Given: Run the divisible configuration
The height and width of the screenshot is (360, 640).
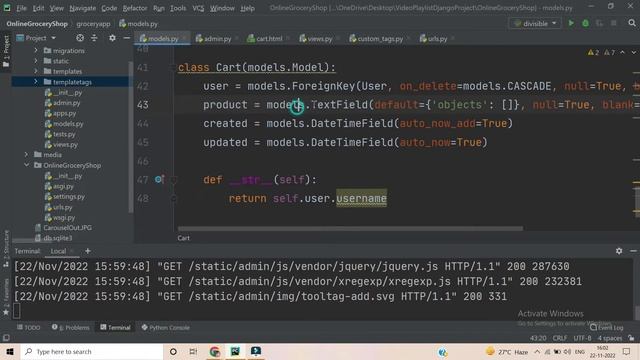Looking at the screenshot, I should pos(571,24).
